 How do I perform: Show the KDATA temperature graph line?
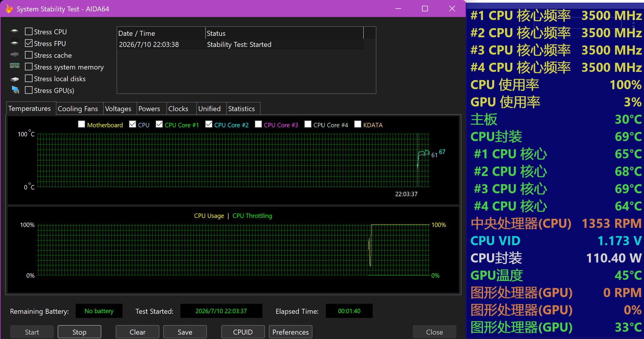click(x=358, y=124)
